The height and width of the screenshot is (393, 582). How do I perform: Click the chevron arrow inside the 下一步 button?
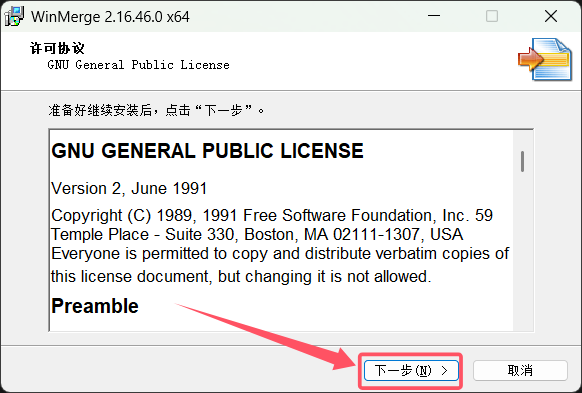click(x=444, y=370)
